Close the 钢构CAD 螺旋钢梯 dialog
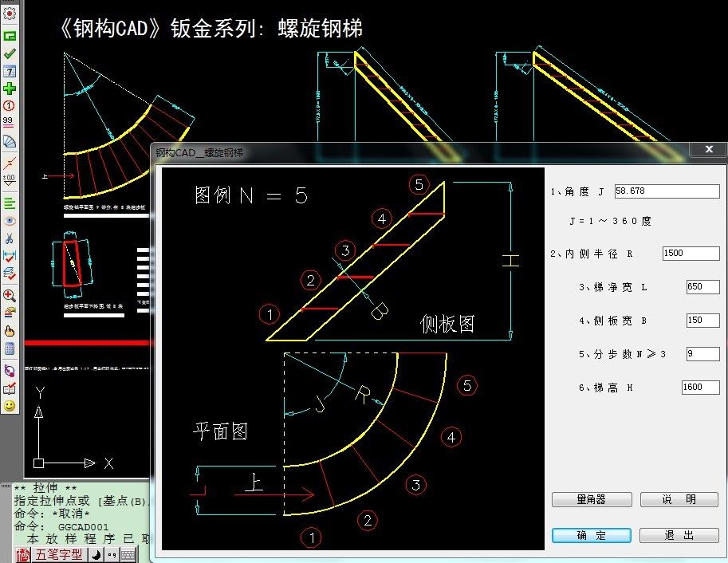The height and width of the screenshot is (563, 728). [709, 149]
